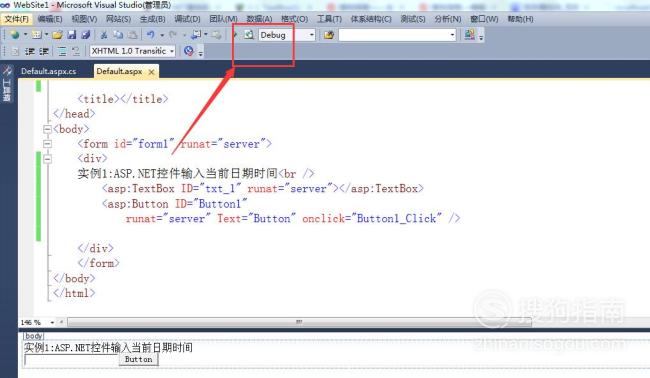Open the 编辑(E) menu
Viewport: 650px width, 378px height.
[50, 19]
